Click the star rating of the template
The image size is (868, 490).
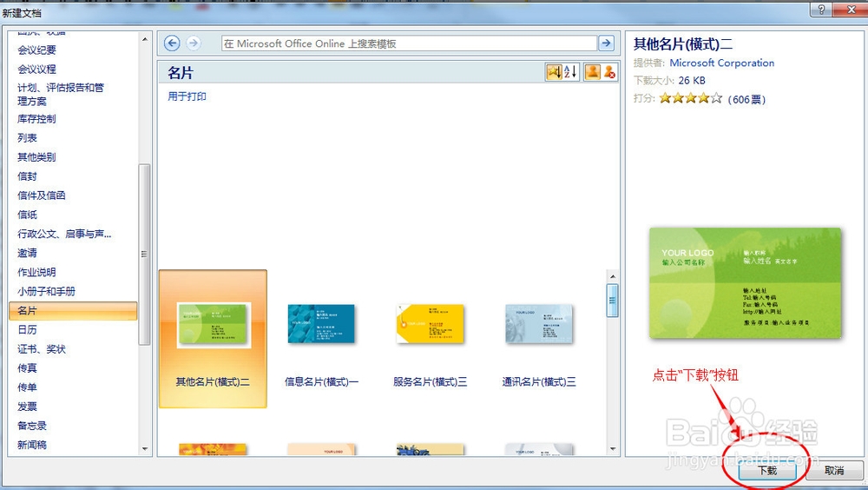(691, 99)
